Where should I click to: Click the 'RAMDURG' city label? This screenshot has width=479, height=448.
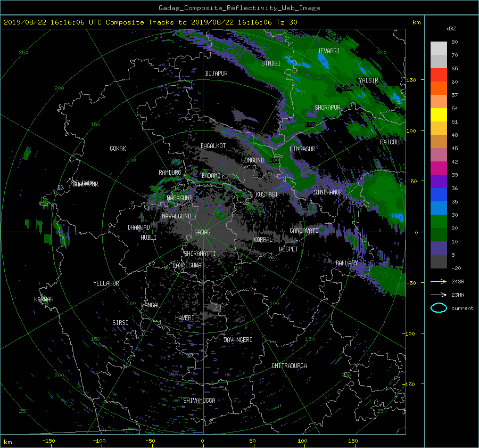(x=170, y=173)
